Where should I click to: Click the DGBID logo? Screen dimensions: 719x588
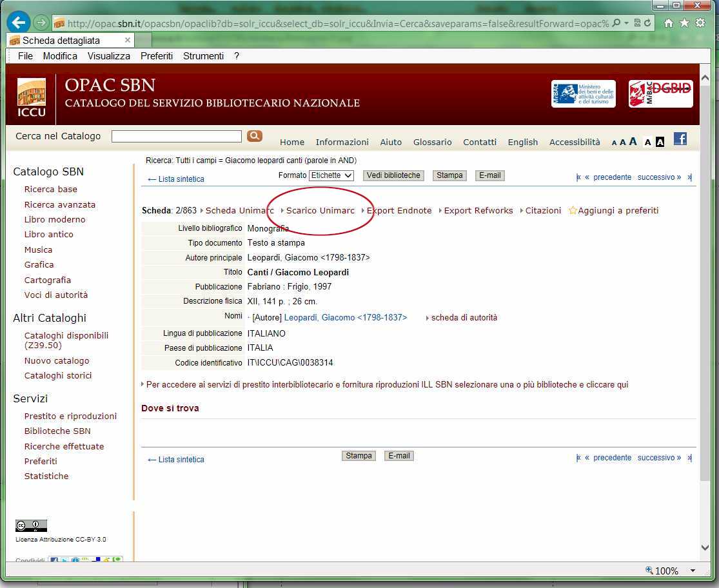click(x=660, y=93)
